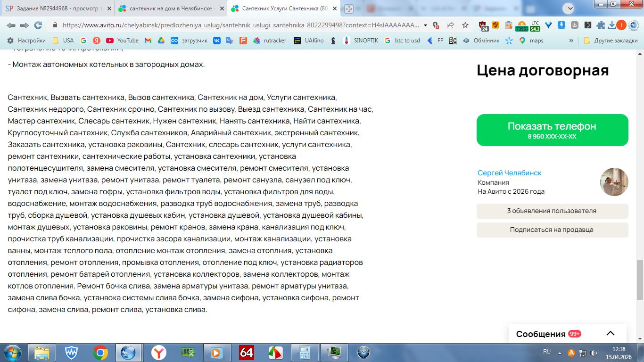Launch Google Chrome from the taskbar
644x362 pixels.
[x=100, y=352]
